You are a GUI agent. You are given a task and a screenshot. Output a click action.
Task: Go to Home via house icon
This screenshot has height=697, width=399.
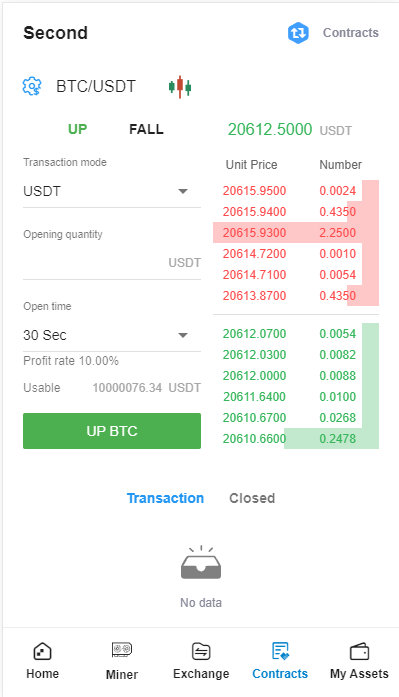point(42,652)
